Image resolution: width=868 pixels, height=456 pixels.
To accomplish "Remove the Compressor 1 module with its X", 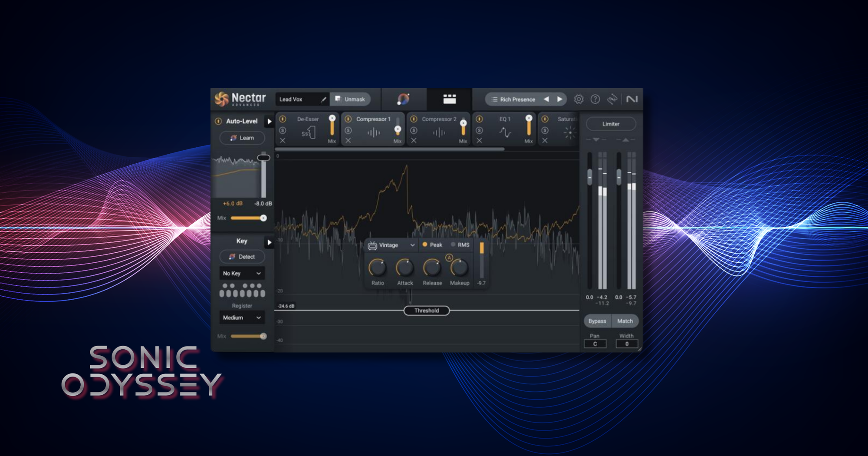I will coord(348,141).
